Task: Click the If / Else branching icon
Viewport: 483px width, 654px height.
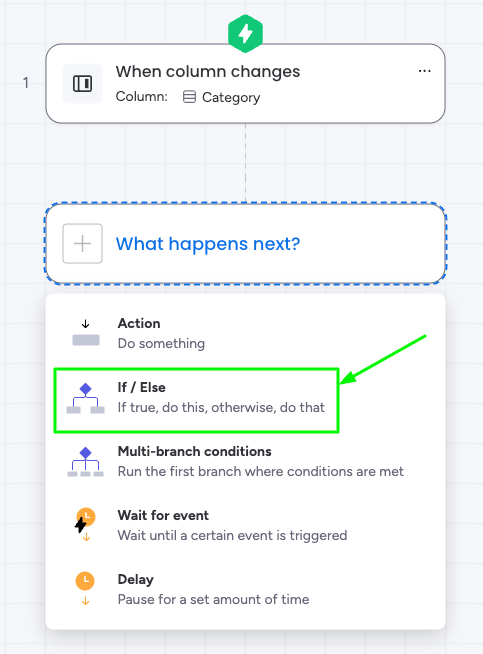Action: pos(86,398)
